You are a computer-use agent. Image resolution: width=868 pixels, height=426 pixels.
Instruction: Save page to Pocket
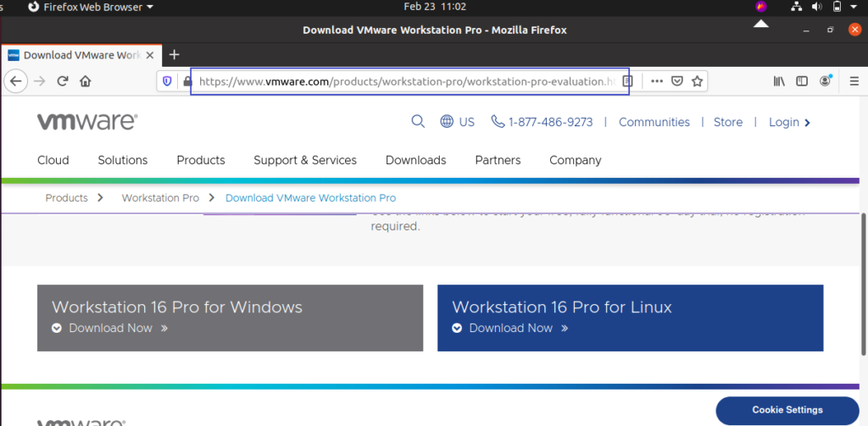[x=676, y=81]
